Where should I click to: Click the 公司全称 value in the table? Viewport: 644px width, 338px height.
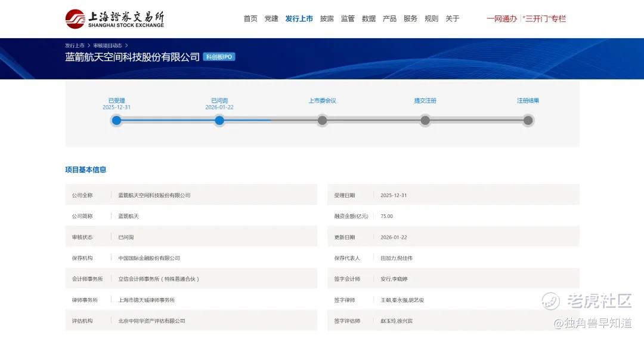(154, 195)
